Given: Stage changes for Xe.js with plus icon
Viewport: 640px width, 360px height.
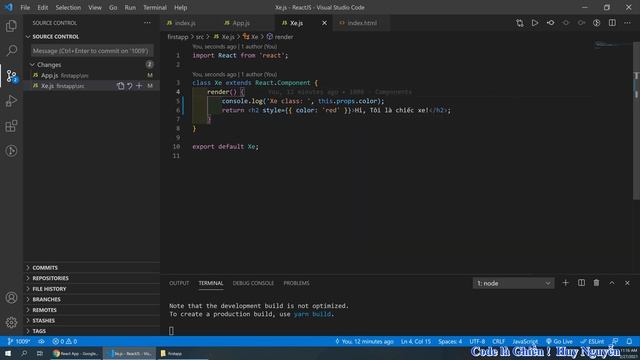Looking at the screenshot, I should [139, 86].
